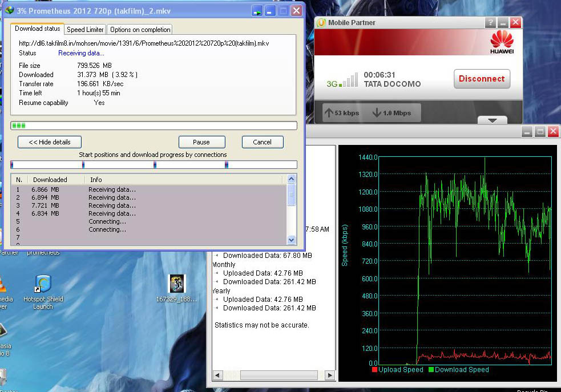Click the TATA DOCOMO operator name
Viewport: 561px width, 392px height.
click(x=392, y=84)
